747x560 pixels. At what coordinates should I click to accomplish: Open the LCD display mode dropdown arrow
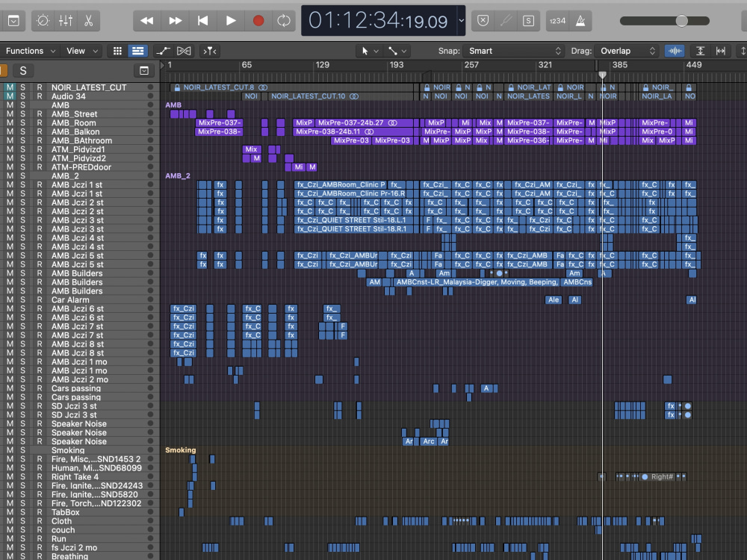coord(461,20)
